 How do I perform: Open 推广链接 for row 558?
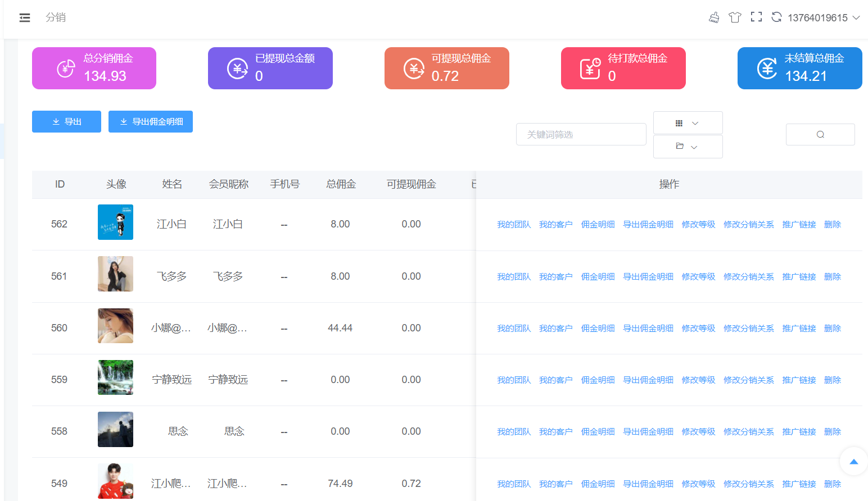point(799,432)
